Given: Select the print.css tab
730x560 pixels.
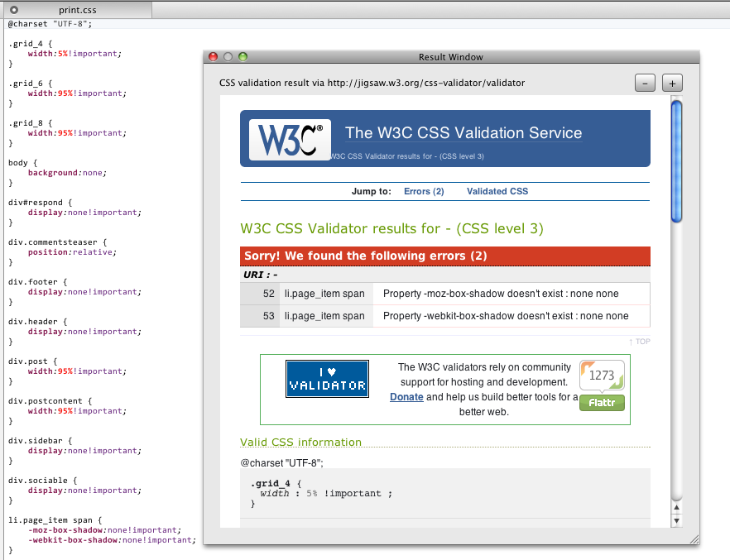Looking at the screenshot, I should pyautogui.click(x=77, y=10).
